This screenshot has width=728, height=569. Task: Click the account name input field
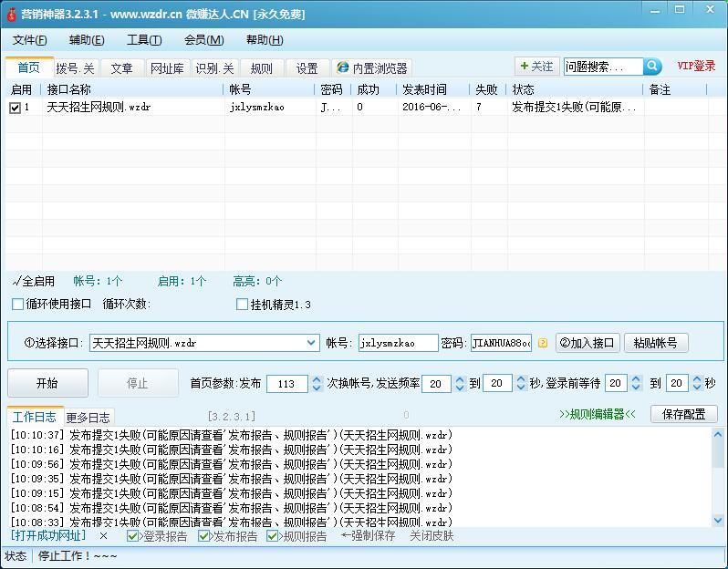coord(397,344)
